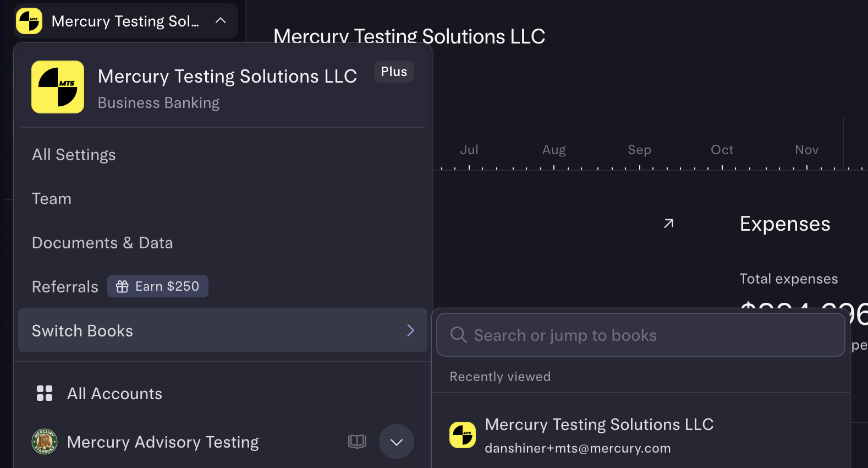Click the Mercury Advisory Testing avatar logo
Screen dimensions: 868x468
tap(45, 442)
